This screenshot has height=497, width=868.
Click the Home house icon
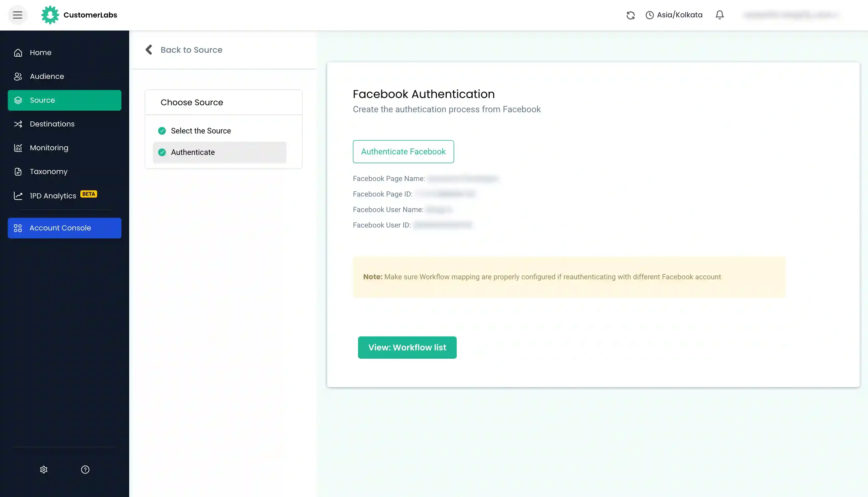tap(18, 52)
